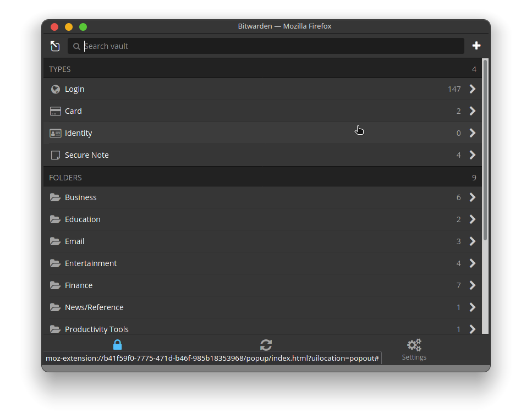The width and height of the screenshot is (532, 419).
Task: Open the Entertainment folder
Action: tap(262, 263)
